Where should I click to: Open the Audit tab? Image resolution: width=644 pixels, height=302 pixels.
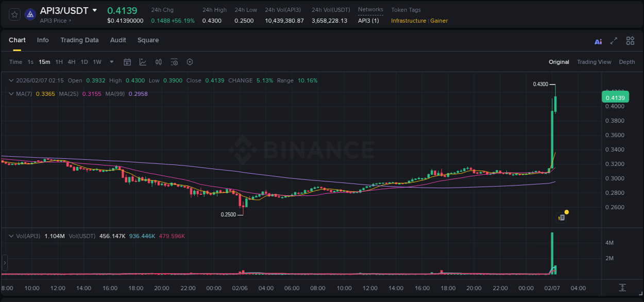coord(118,40)
